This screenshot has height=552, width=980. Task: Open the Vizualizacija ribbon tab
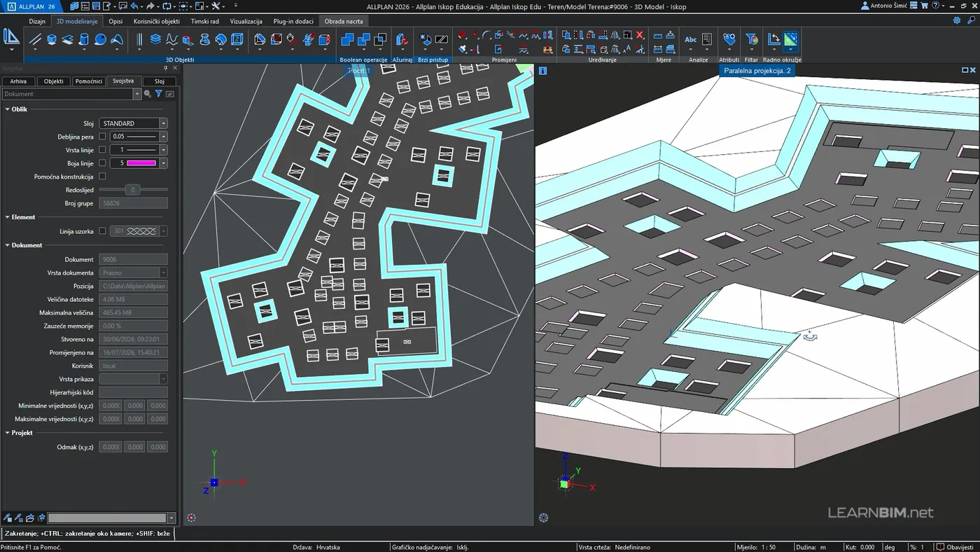click(x=246, y=21)
